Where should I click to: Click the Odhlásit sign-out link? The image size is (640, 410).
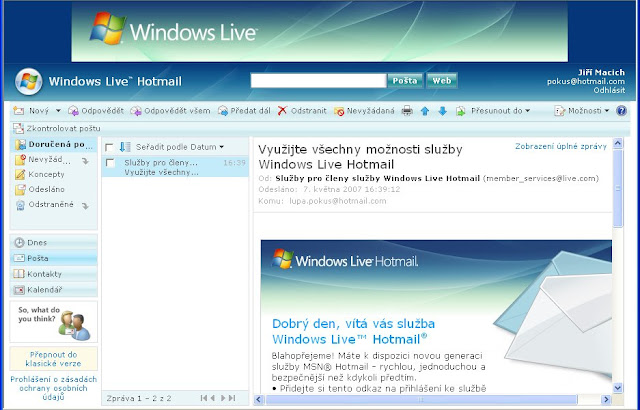pos(609,91)
